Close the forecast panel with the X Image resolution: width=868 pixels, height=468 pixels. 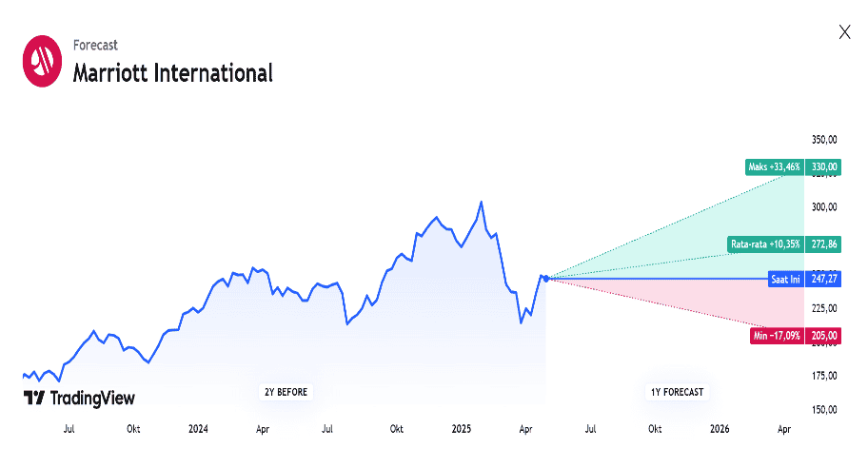844,32
